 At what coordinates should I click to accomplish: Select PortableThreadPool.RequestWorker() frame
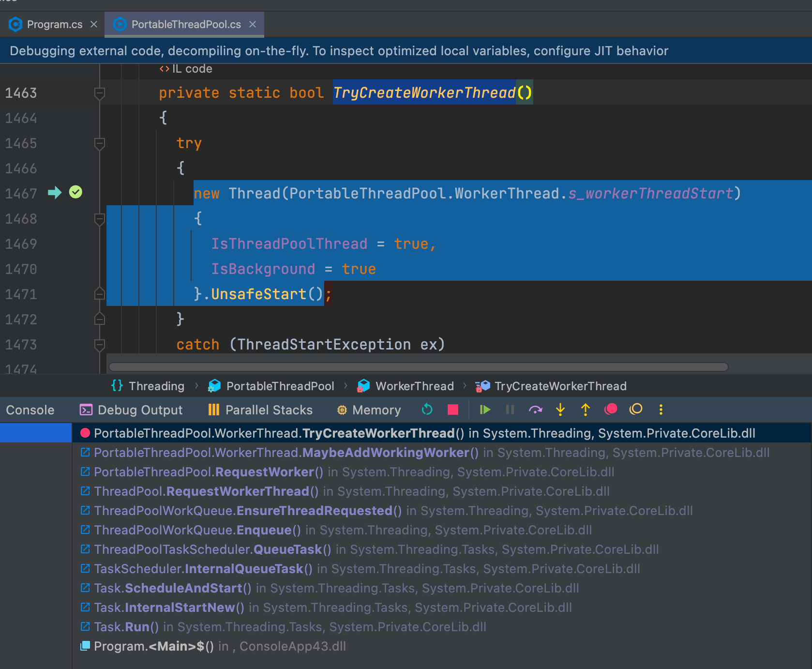pos(441,472)
